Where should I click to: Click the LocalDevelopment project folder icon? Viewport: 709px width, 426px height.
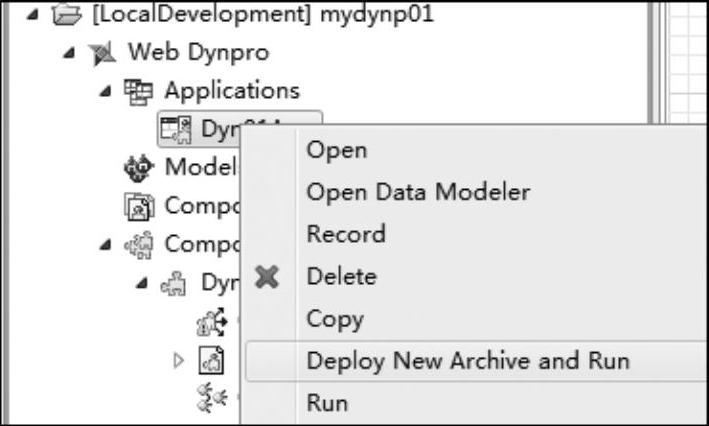coord(66,14)
